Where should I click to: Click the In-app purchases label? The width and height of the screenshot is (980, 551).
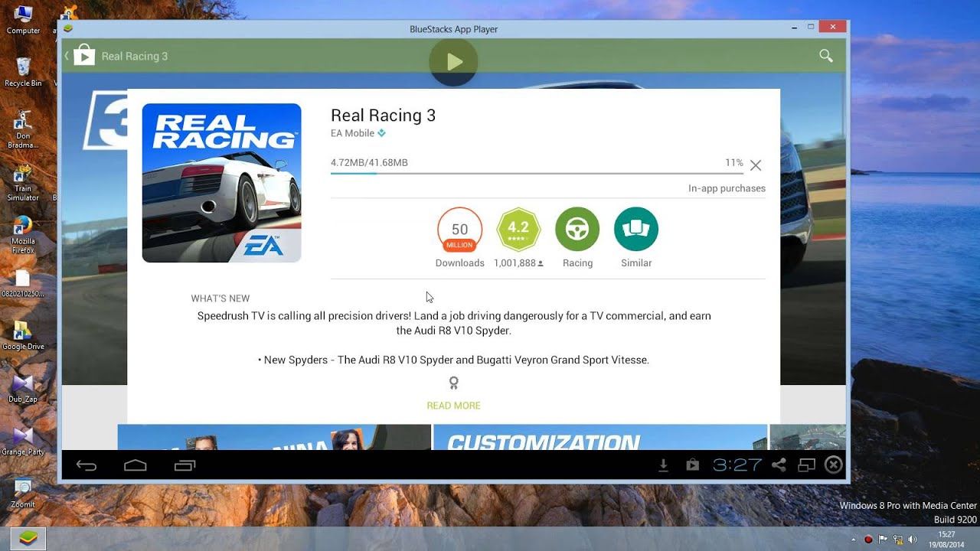(x=727, y=188)
